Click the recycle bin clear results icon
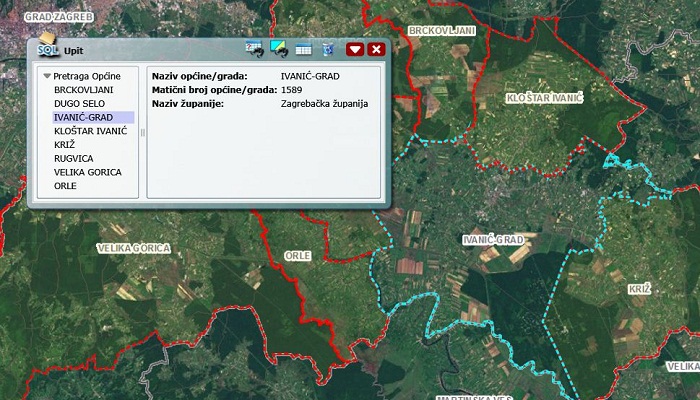The height and width of the screenshot is (400, 700). pos(327,48)
